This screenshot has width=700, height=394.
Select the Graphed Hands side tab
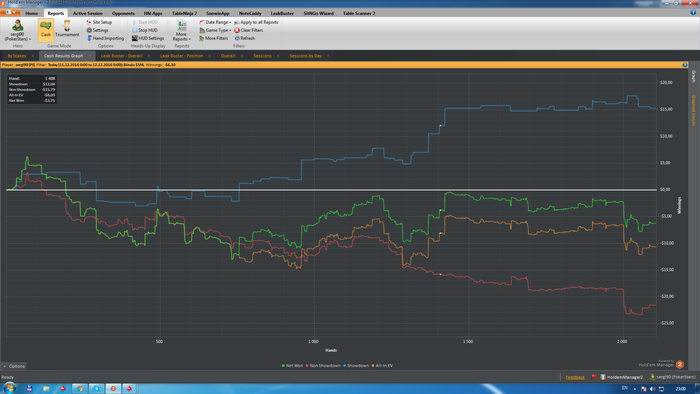point(693,110)
